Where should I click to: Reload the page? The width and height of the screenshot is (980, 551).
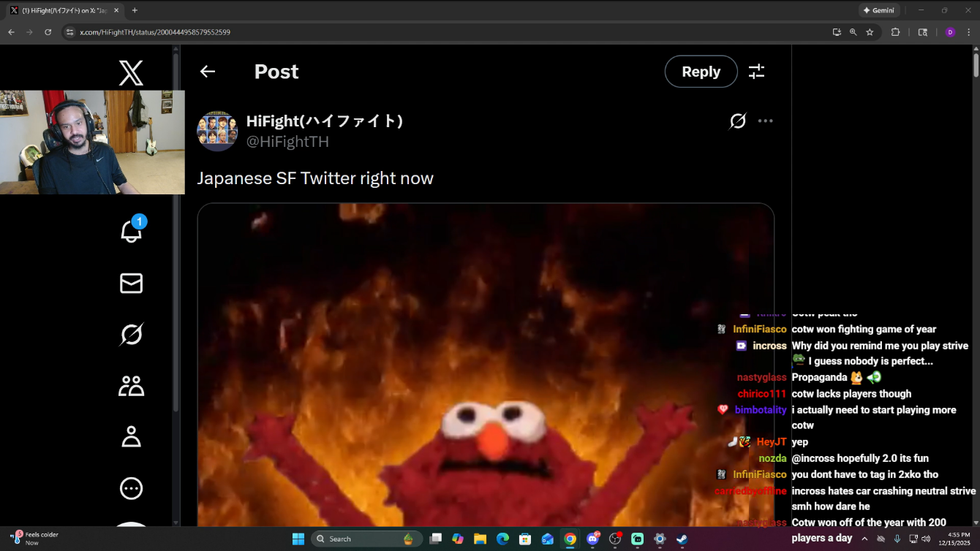(48, 32)
